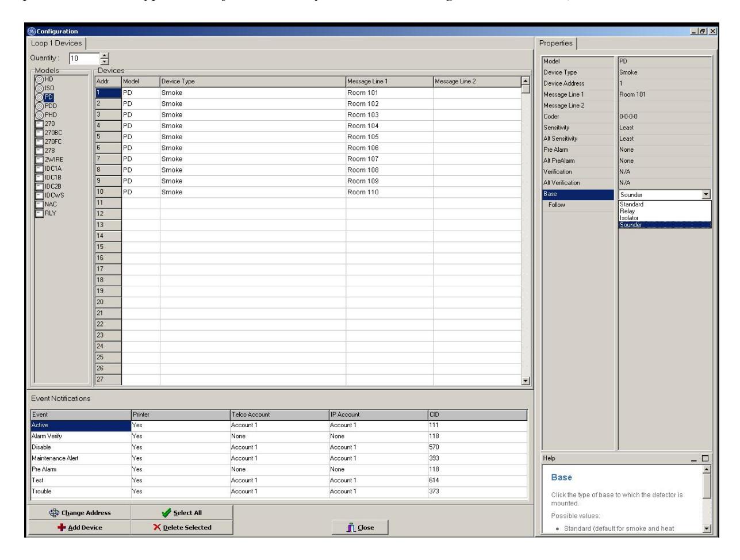The image size is (740, 560).
Task: Select the Active event row
Action: (x=279, y=425)
